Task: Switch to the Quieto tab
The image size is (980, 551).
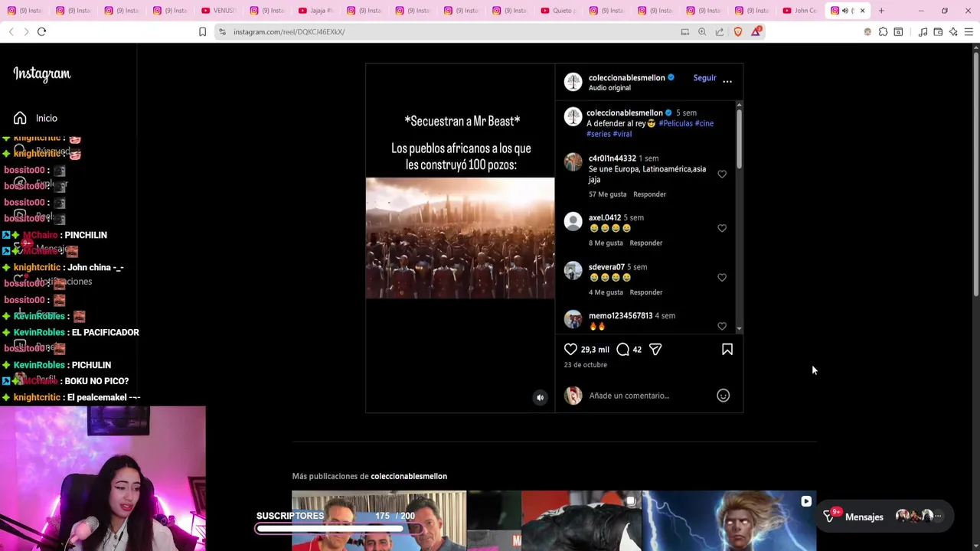Action: pos(559,11)
